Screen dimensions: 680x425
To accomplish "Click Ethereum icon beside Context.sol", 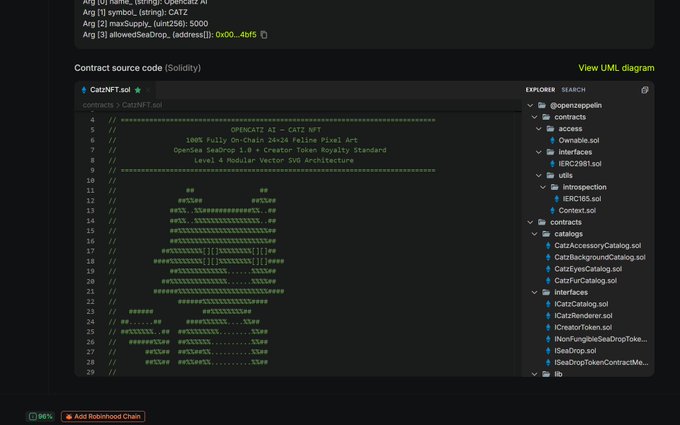I will coord(552,211).
